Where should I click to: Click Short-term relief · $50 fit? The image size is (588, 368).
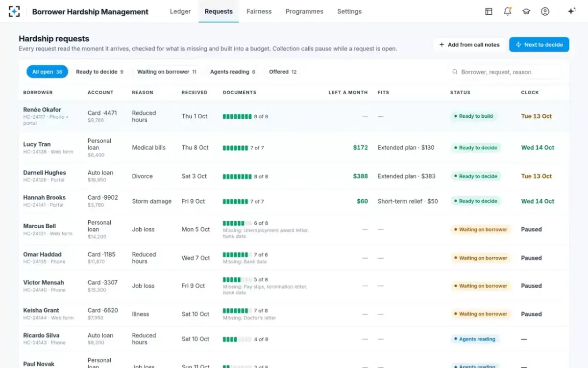click(x=408, y=201)
